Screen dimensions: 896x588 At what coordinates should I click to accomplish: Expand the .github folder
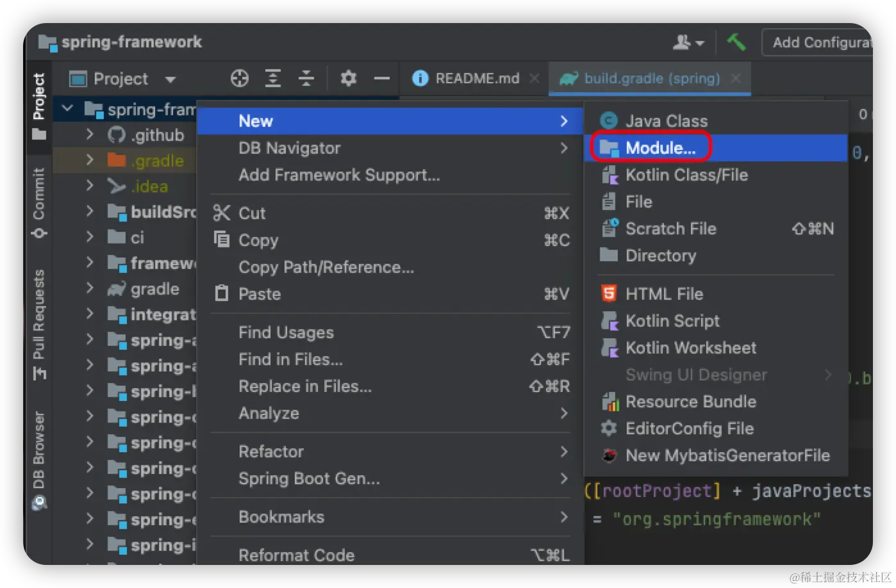pos(90,135)
